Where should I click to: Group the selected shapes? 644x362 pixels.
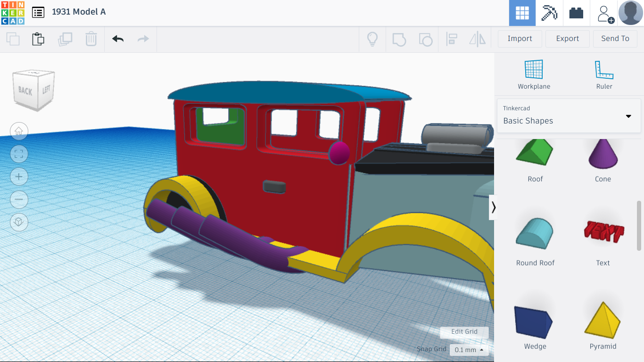click(x=399, y=39)
